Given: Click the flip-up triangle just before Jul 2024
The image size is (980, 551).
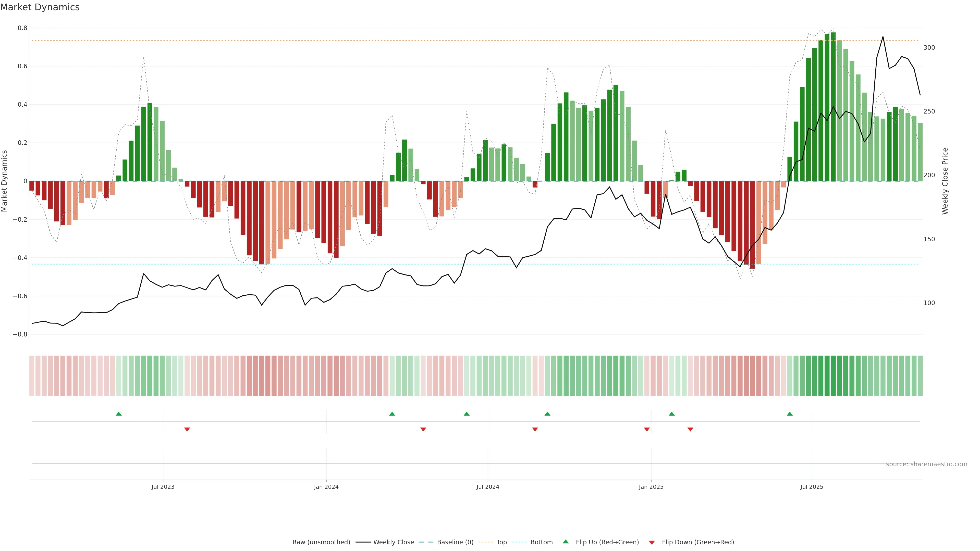Looking at the screenshot, I should point(467,414).
